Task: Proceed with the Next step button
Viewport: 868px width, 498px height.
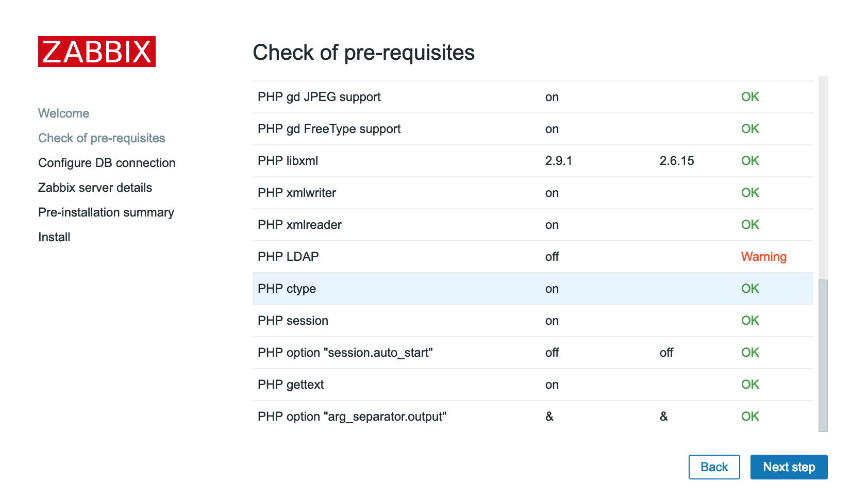Action: coord(789,467)
